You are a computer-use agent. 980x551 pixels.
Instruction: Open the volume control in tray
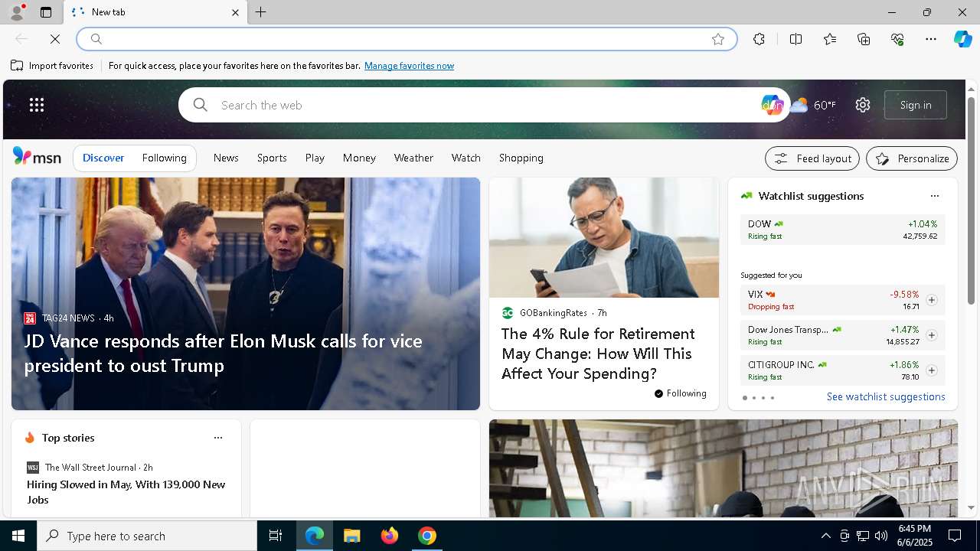click(x=881, y=536)
